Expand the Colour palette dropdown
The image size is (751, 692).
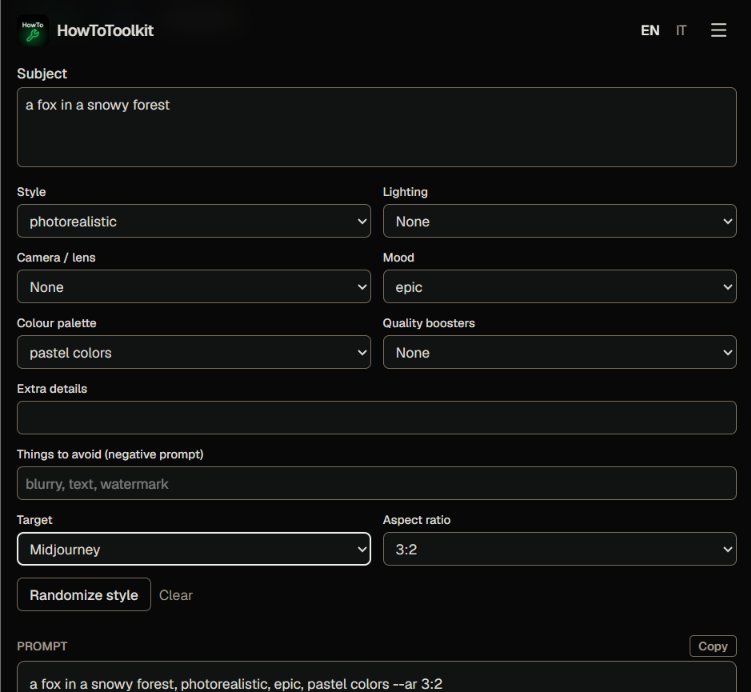pyautogui.click(x=194, y=352)
